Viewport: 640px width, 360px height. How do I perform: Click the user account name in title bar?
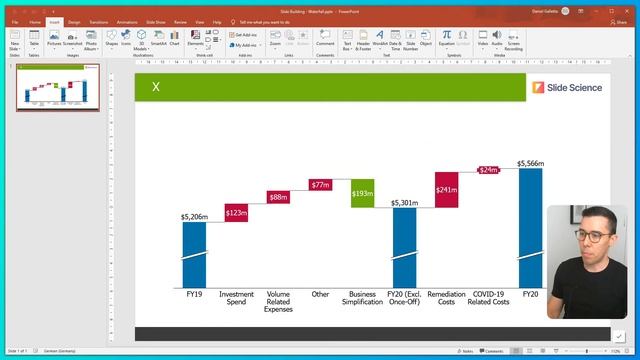coord(544,11)
